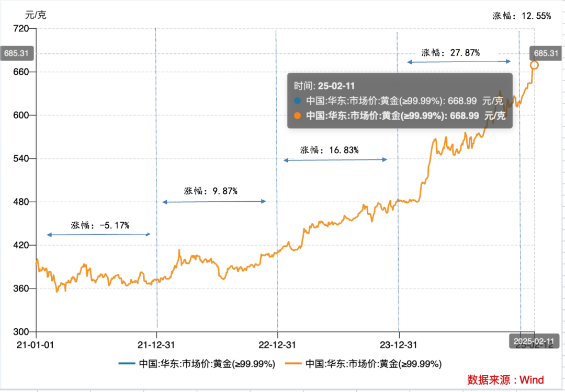
Task: Select the 23-12-31 x-axis date label
Action: click(399, 345)
